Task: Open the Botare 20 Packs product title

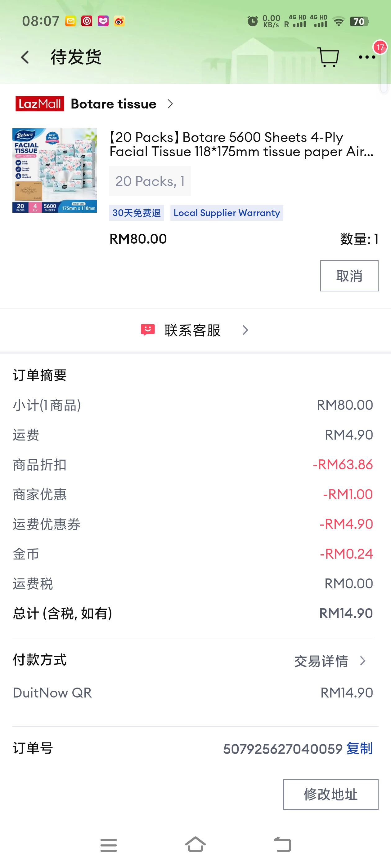Action: click(241, 144)
